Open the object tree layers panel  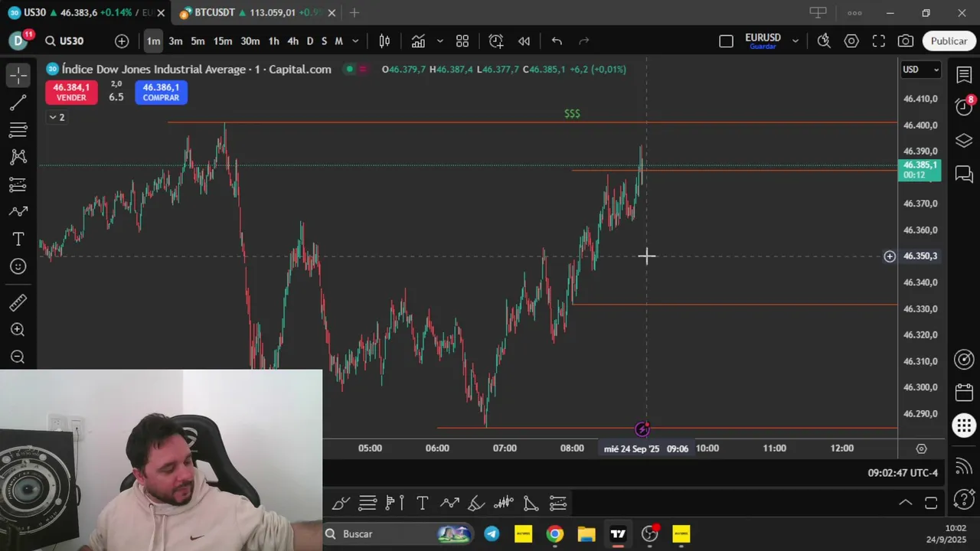(964, 141)
